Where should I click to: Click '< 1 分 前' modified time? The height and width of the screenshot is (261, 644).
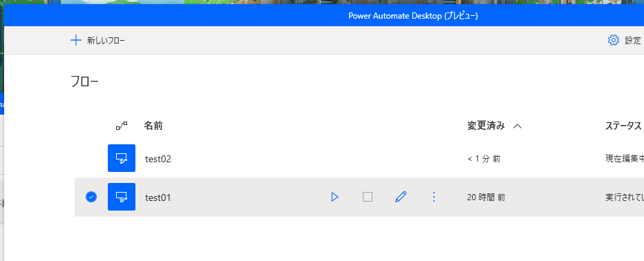point(484,159)
